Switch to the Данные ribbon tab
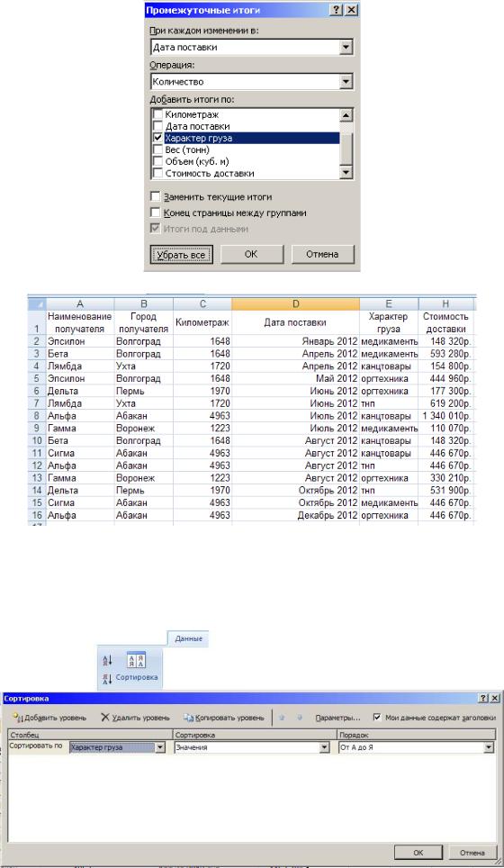 pos(188,638)
